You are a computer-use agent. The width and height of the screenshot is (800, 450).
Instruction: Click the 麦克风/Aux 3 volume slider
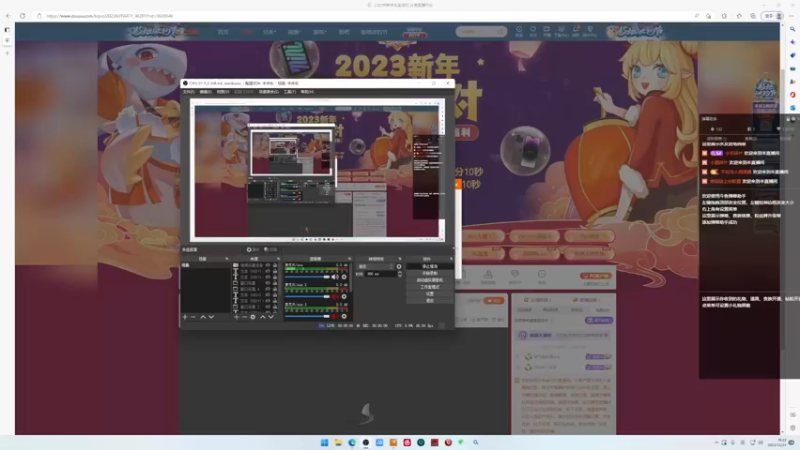coord(307,316)
